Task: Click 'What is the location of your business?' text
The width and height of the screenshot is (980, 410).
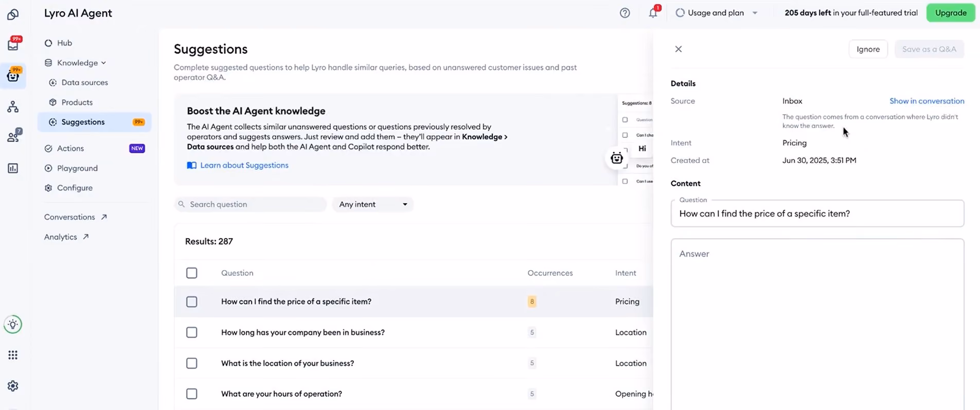Action: pyautogui.click(x=288, y=363)
